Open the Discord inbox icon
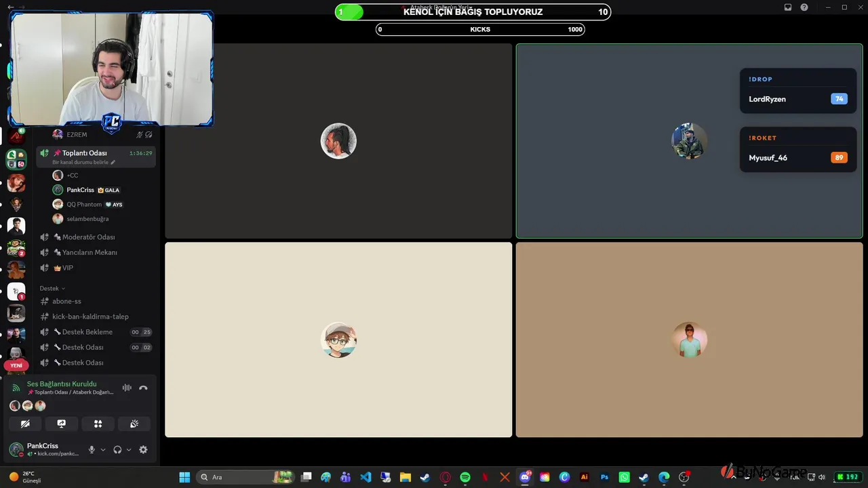The image size is (868, 488). coord(787,7)
